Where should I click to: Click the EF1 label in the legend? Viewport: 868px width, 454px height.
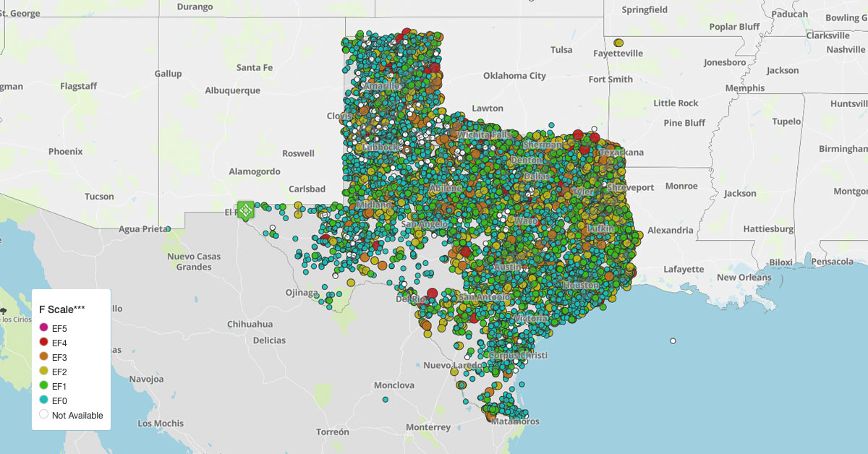58,385
